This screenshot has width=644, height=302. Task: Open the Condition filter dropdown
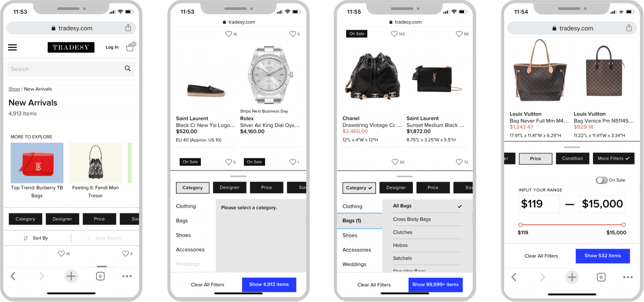[572, 158]
